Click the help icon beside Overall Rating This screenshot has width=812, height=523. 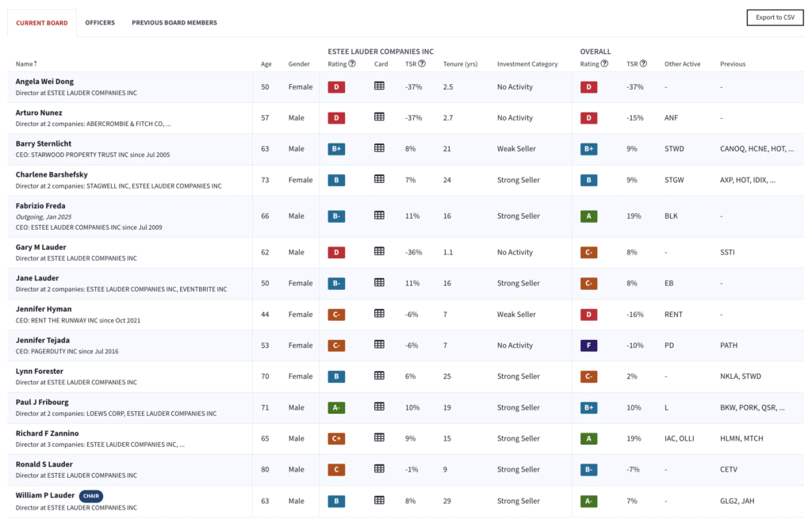604,63
